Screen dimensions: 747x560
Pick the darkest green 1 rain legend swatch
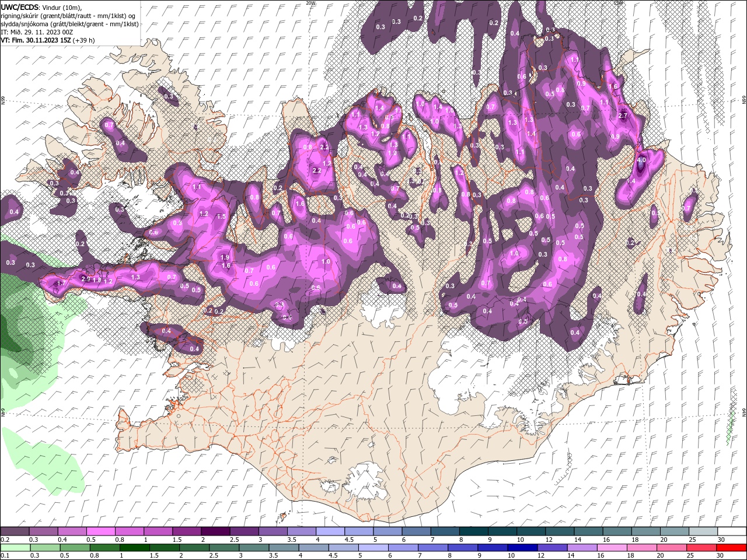coord(135,548)
